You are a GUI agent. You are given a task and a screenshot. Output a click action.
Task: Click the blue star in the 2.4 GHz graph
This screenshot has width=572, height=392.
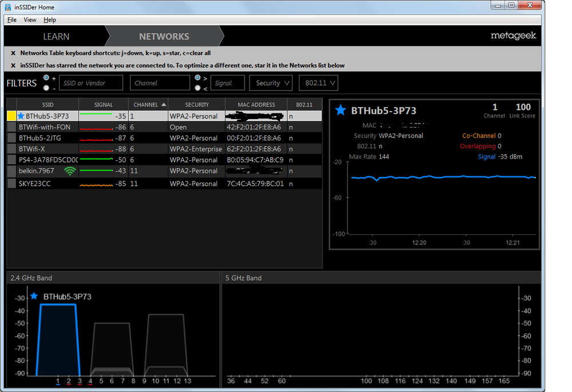pos(34,296)
